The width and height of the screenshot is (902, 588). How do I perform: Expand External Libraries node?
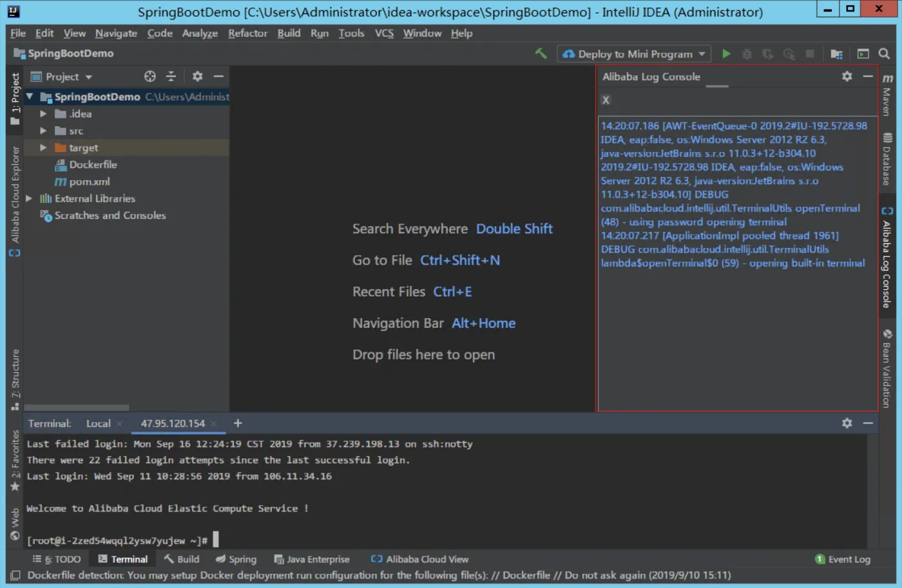click(29, 198)
